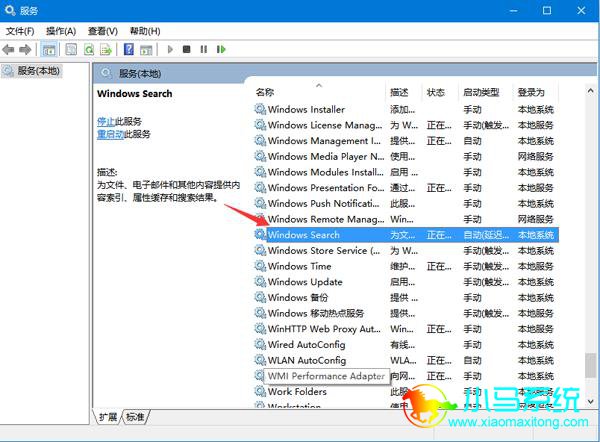Click the Back arrow in the toolbar
Image resolution: width=600 pixels, height=442 pixels.
pos(8,49)
